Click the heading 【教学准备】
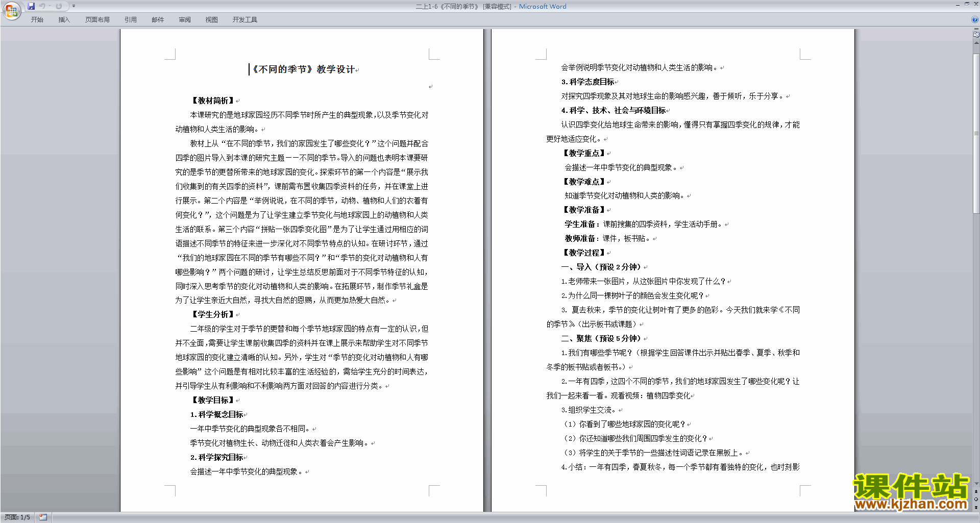 584,210
